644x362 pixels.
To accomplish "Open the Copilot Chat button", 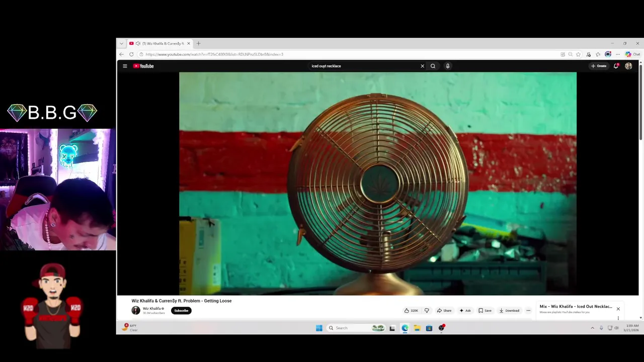I will pyautogui.click(x=632, y=54).
